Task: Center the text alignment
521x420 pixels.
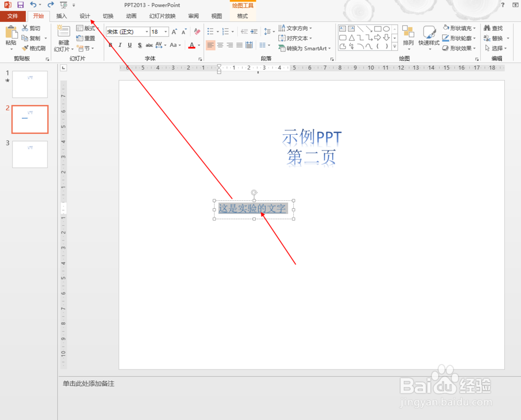Action: 220,45
